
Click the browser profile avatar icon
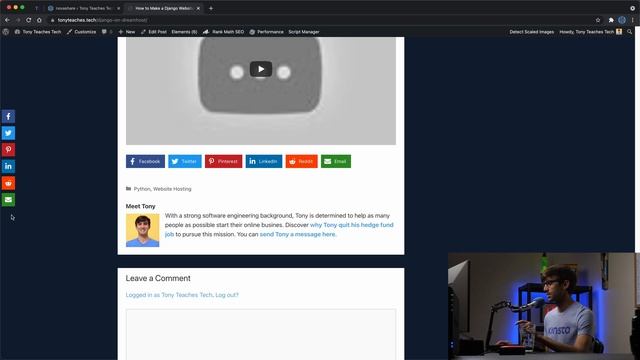pyautogui.click(x=622, y=20)
